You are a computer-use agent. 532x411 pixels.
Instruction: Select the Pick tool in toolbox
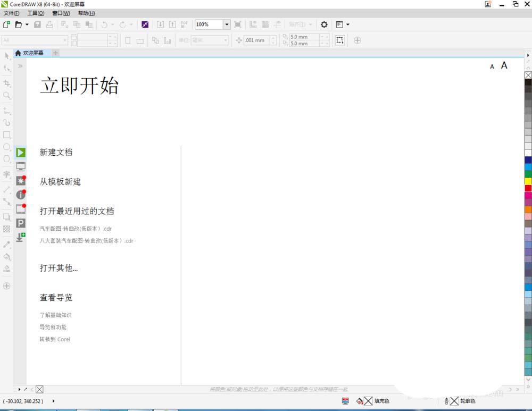[7, 56]
